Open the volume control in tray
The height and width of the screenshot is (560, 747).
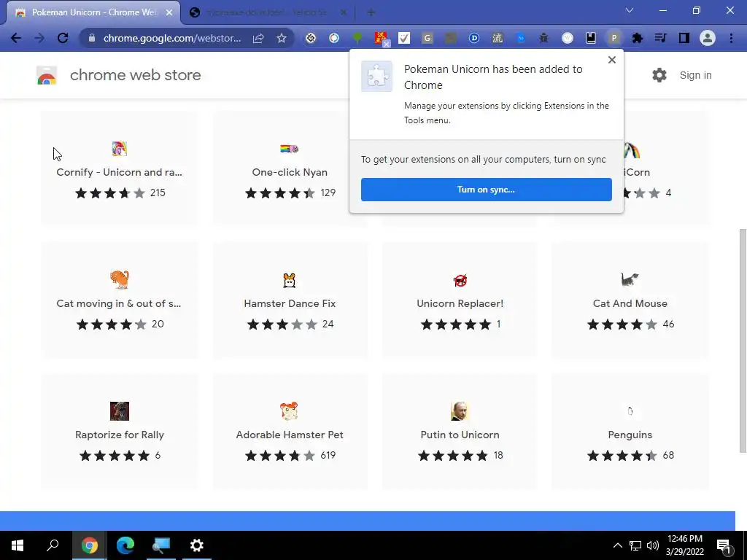coord(653,545)
